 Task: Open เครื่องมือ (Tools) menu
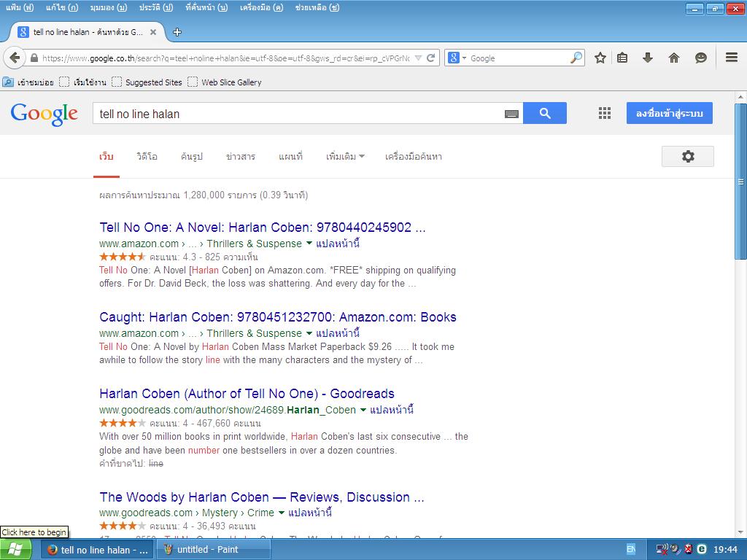click(261, 7)
